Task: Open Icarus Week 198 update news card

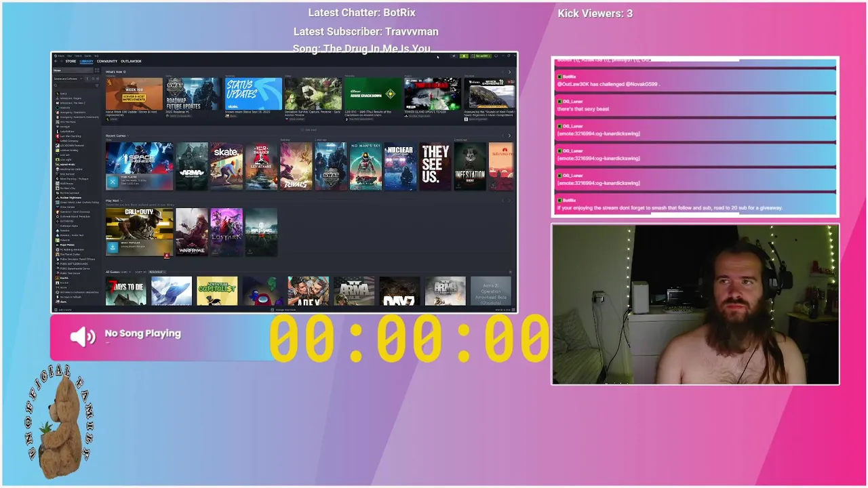Action: pos(134,94)
